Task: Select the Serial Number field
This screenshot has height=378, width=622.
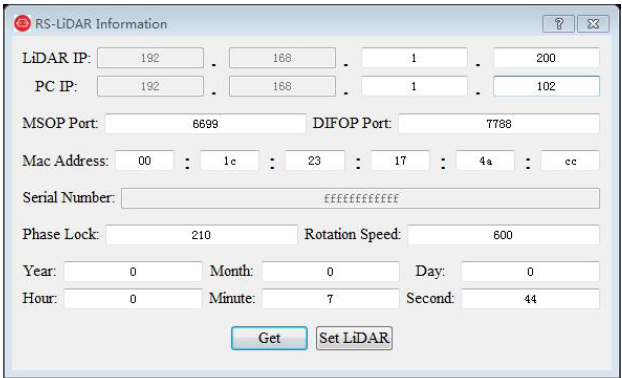Action: click(x=360, y=198)
